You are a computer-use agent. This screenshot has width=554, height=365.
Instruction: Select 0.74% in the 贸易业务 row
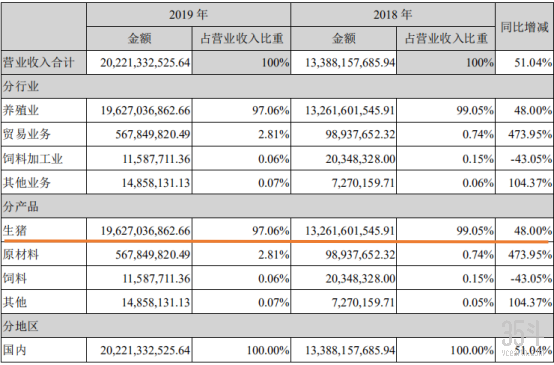478,134
